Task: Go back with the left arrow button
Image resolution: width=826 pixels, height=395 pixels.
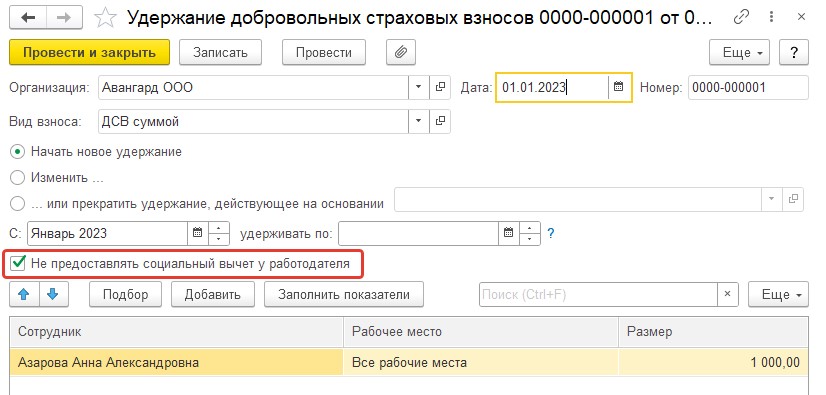Action: point(28,18)
